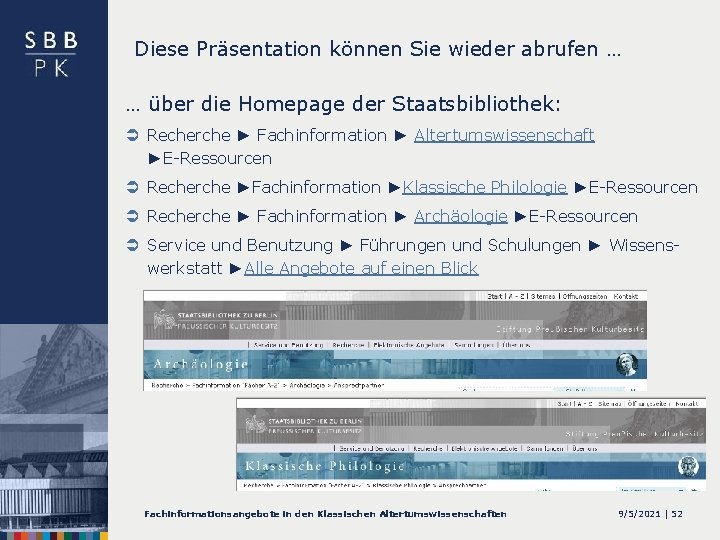Click 'Stiftung Preußischer Kulturbesitz' in Archäologie screenshot

pos(570,329)
